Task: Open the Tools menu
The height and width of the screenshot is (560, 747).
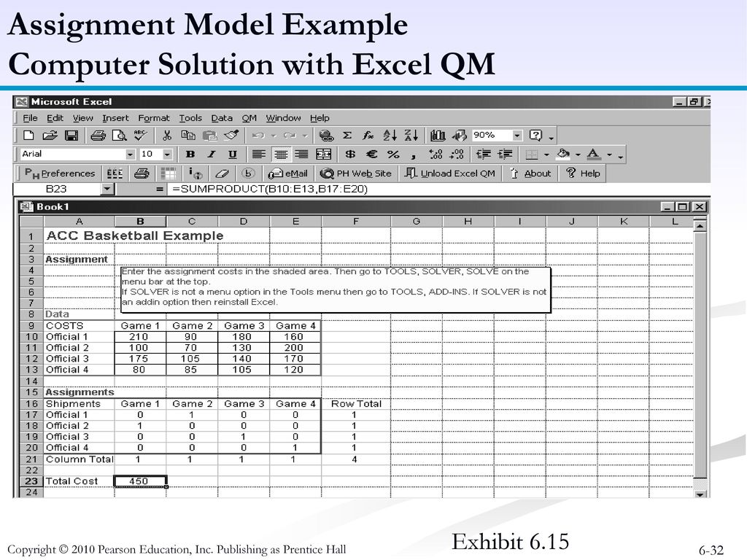Action: point(190,118)
